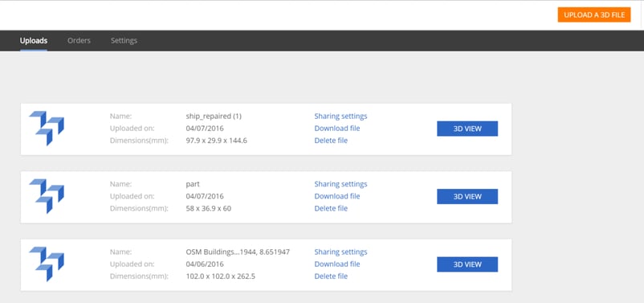The width and height of the screenshot is (644, 303).
Task: Select the name text ship_repaired (1)
Action: 214,117
